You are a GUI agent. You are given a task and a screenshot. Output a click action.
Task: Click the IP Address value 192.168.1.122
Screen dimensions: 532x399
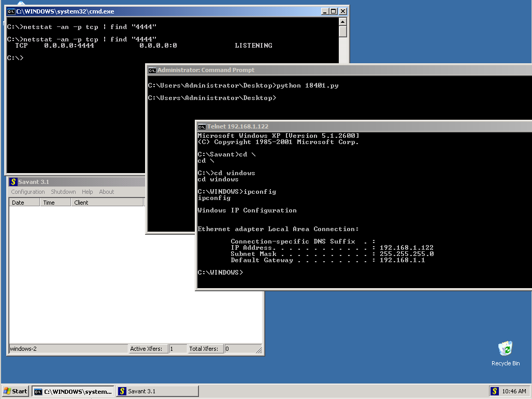tap(407, 248)
